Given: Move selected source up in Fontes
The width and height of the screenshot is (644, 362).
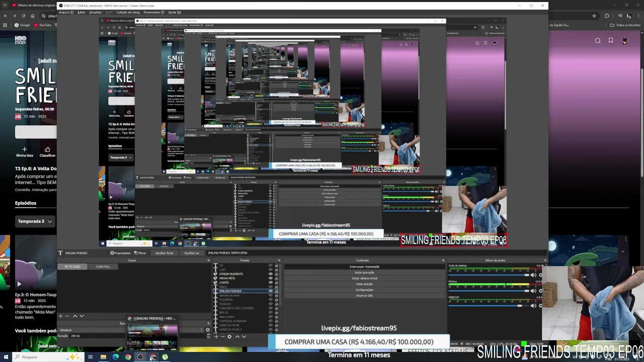Looking at the screenshot, I should point(237,336).
